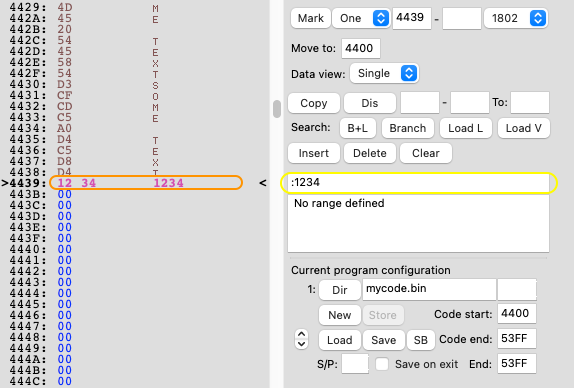Click the Load L search button

point(466,128)
